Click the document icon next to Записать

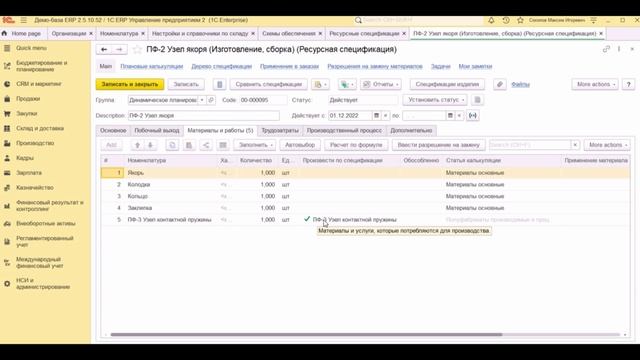pos(219,84)
